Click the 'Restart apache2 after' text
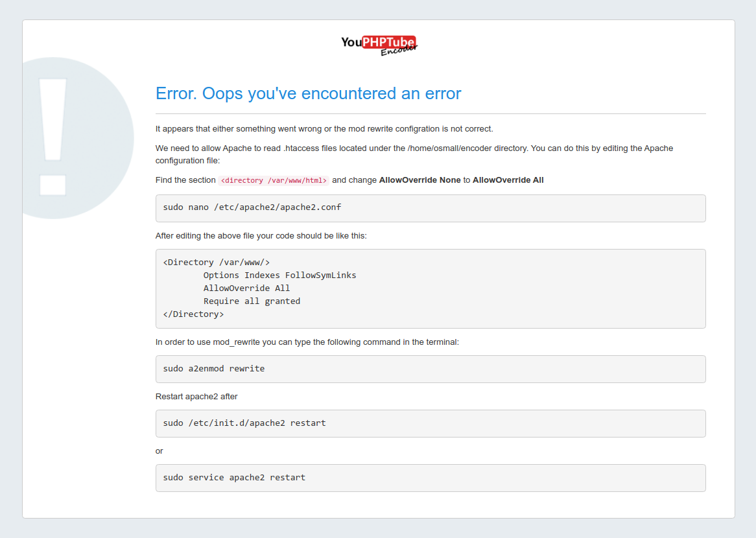Screen dimensions: 756x538 pyautogui.click(x=196, y=396)
